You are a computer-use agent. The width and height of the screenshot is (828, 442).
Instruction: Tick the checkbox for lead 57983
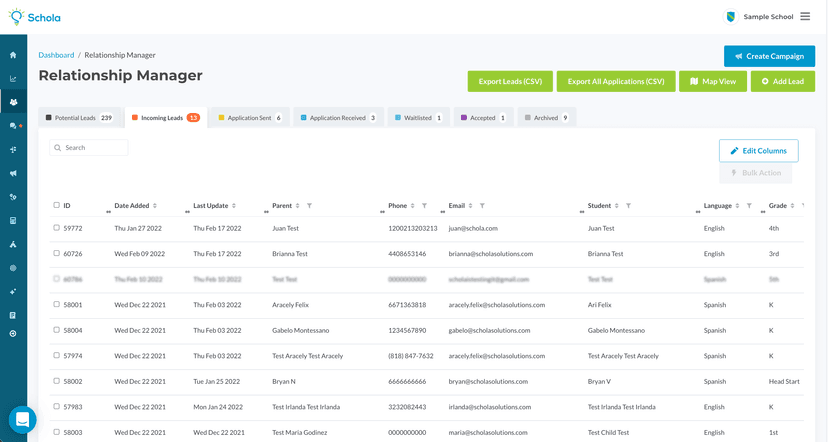57,406
